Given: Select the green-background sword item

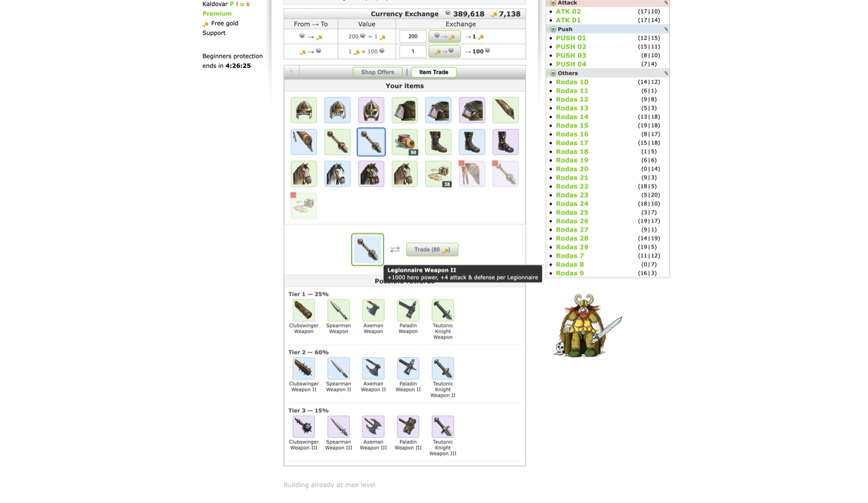Looking at the screenshot, I should 337,142.
